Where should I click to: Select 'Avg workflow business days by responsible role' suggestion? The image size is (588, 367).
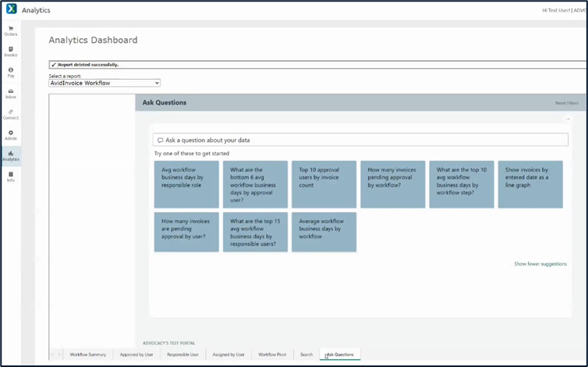pos(186,184)
